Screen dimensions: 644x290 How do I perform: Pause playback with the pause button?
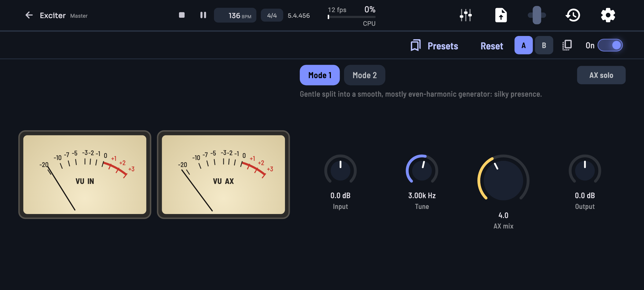click(203, 15)
